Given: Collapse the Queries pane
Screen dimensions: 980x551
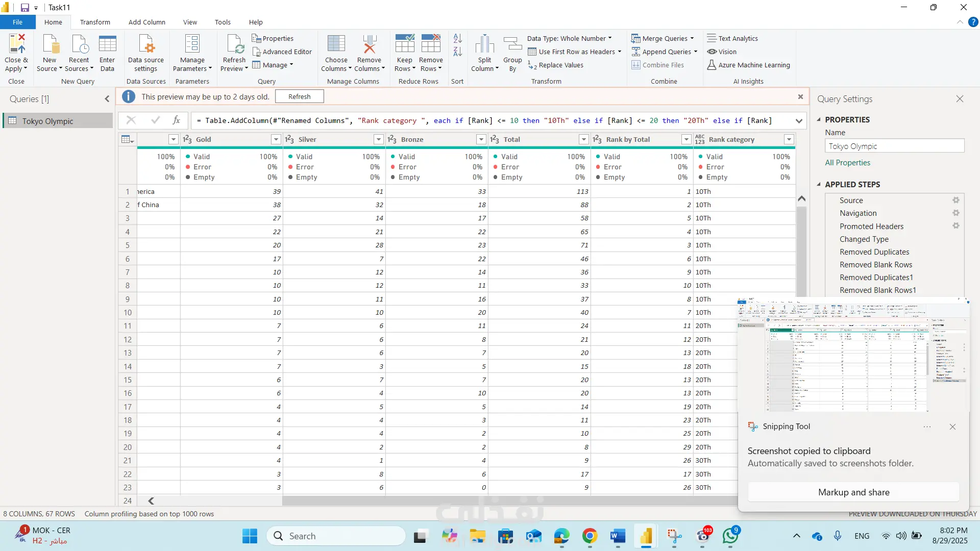Looking at the screenshot, I should coord(107,99).
